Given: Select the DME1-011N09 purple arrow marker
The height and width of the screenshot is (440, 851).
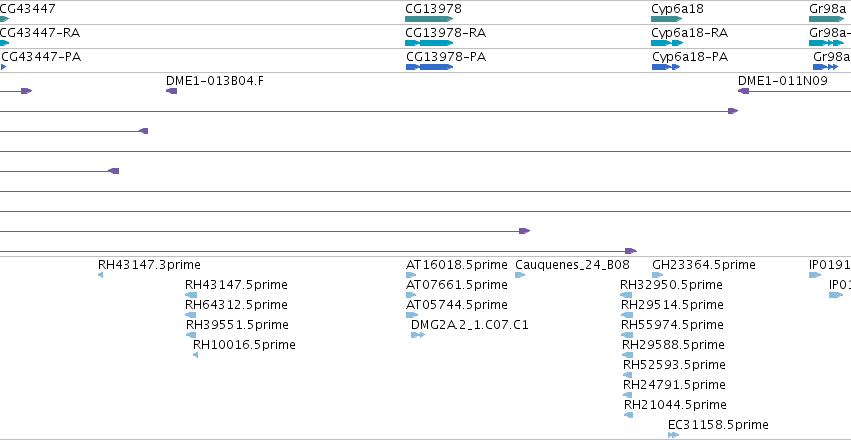Looking at the screenshot, I should 744,91.
